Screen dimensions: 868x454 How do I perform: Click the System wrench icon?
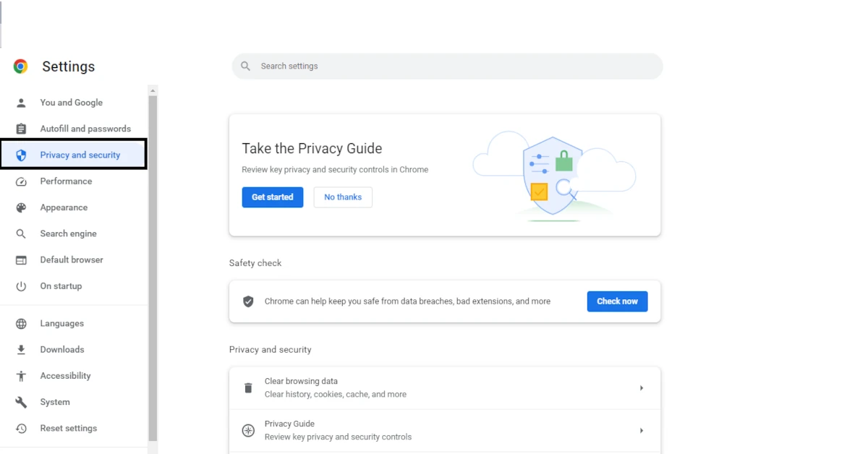click(x=21, y=402)
